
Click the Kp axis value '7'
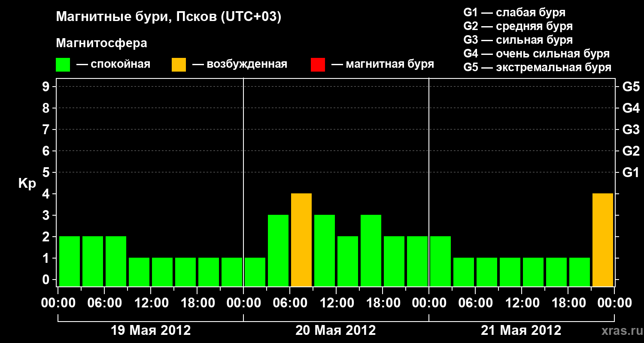47,130
